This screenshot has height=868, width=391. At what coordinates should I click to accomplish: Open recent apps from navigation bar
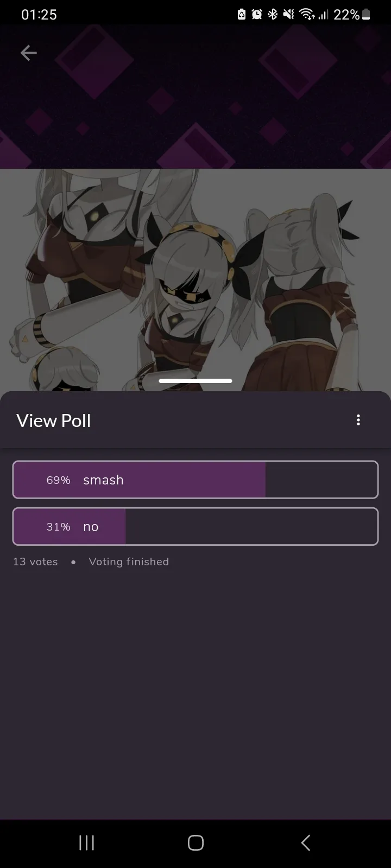coord(87,843)
